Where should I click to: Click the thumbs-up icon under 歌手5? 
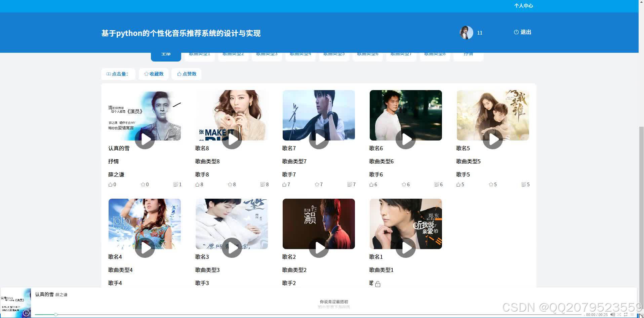[x=458, y=185]
